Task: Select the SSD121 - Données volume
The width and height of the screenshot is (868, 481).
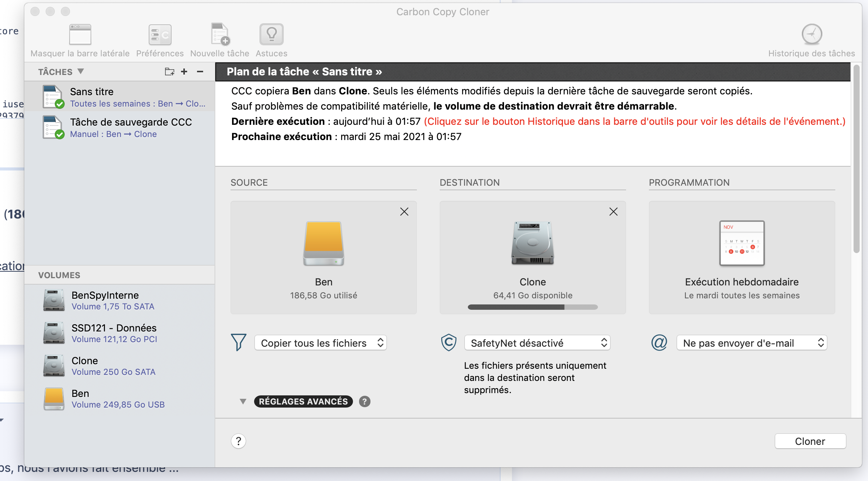Action: (x=120, y=333)
